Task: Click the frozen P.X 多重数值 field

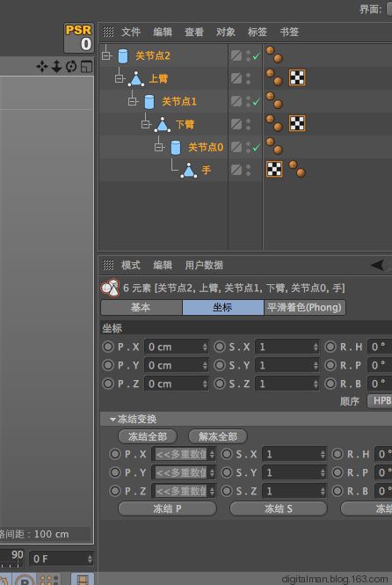Action: point(184,454)
